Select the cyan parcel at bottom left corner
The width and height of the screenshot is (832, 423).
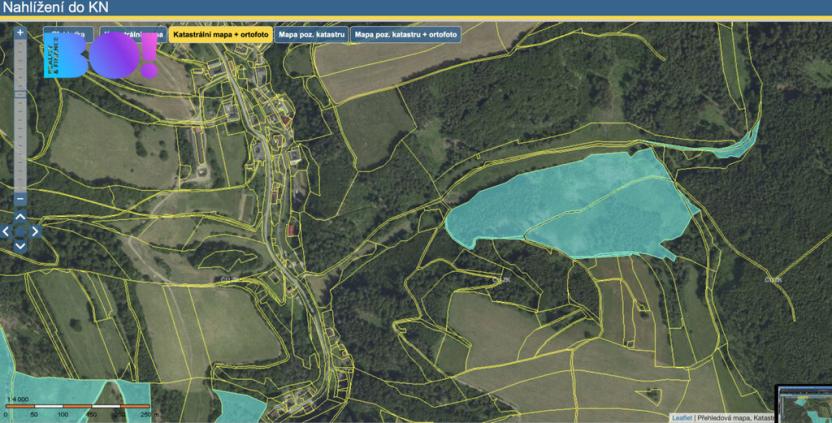(x=6, y=360)
